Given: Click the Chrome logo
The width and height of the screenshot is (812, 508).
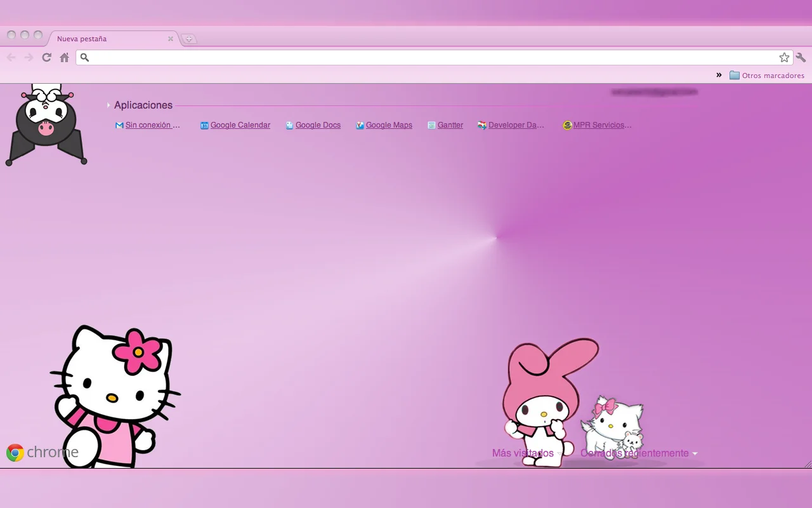Looking at the screenshot, I should point(42,452).
